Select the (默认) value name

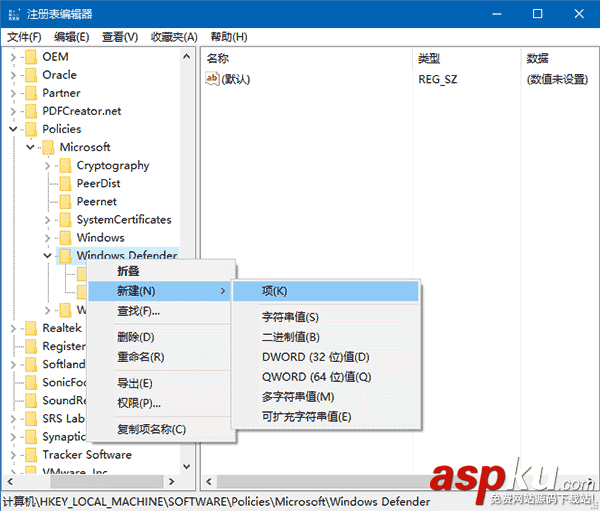coord(236,80)
